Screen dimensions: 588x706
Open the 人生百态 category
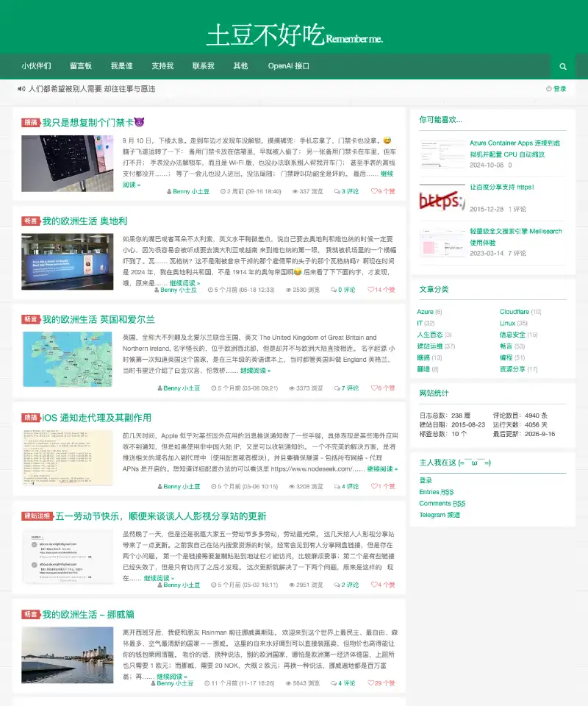[x=430, y=335]
